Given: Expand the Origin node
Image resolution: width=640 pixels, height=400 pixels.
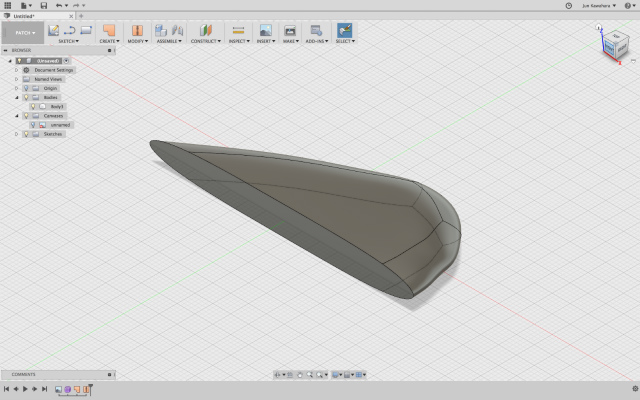Looking at the screenshot, I should (x=17, y=88).
